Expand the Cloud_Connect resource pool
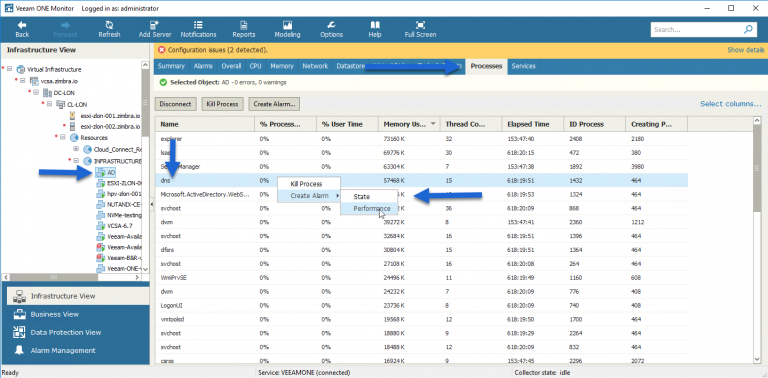Screen dimensions: 768x378 [x=76, y=149]
